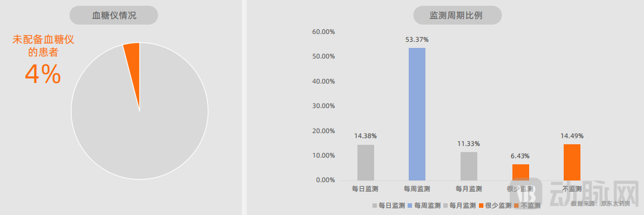This screenshot has height=215, width=644.
Task: Click the 每日监测 legend color square
Action: click(x=375, y=205)
